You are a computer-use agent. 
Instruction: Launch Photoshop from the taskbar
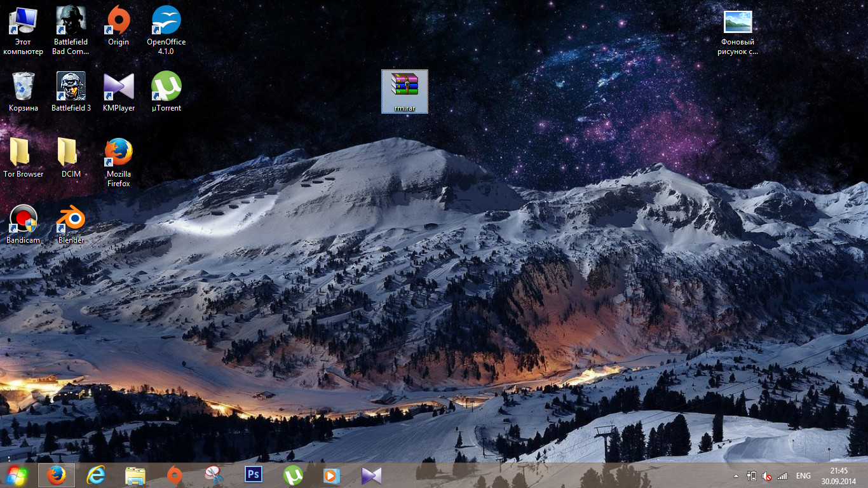[x=254, y=475]
